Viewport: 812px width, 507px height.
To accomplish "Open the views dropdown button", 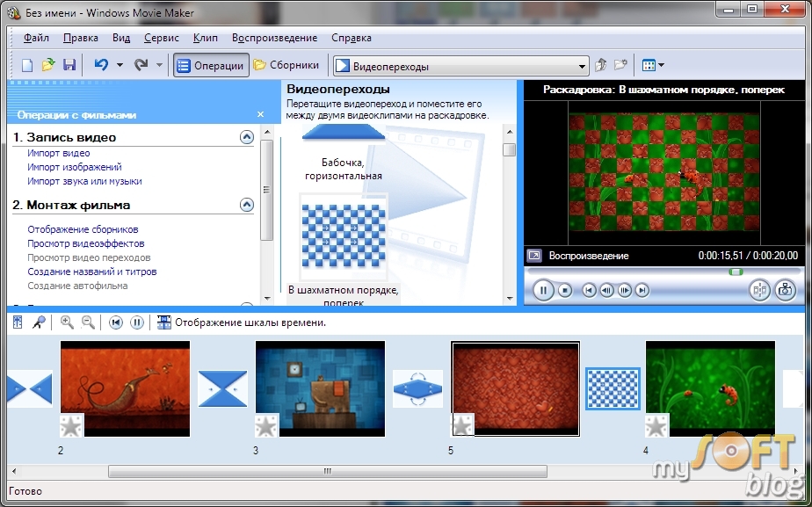I will click(x=652, y=65).
